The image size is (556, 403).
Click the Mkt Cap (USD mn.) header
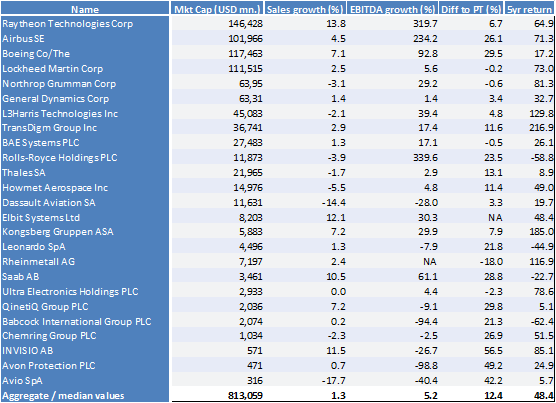[x=217, y=9]
